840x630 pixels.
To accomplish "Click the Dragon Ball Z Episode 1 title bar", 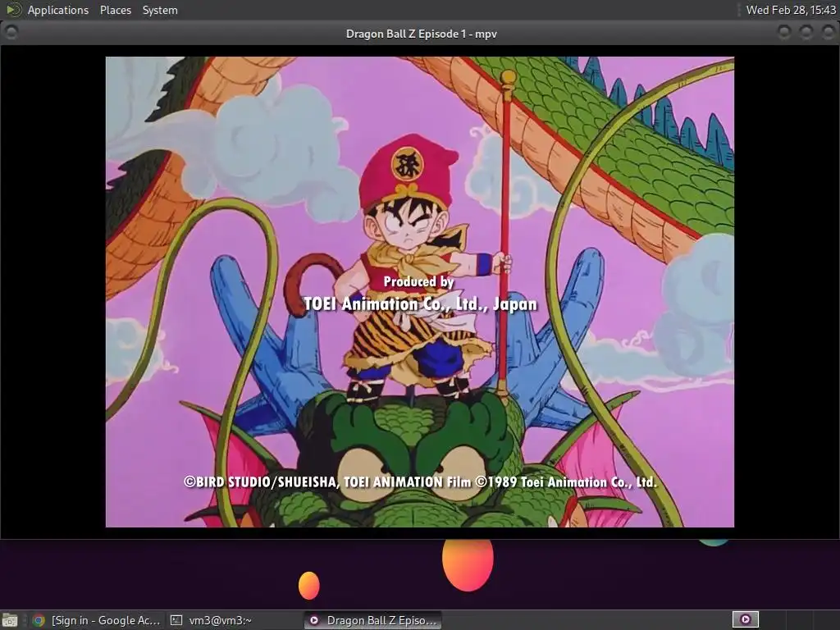I will pyautogui.click(x=421, y=33).
